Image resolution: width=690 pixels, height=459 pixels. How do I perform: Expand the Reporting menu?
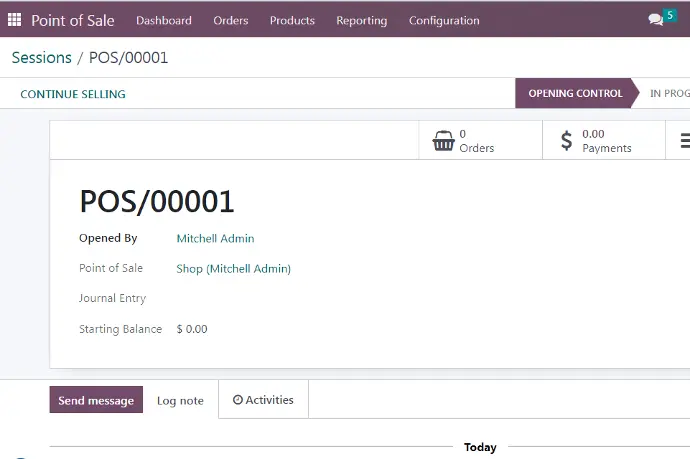362,20
